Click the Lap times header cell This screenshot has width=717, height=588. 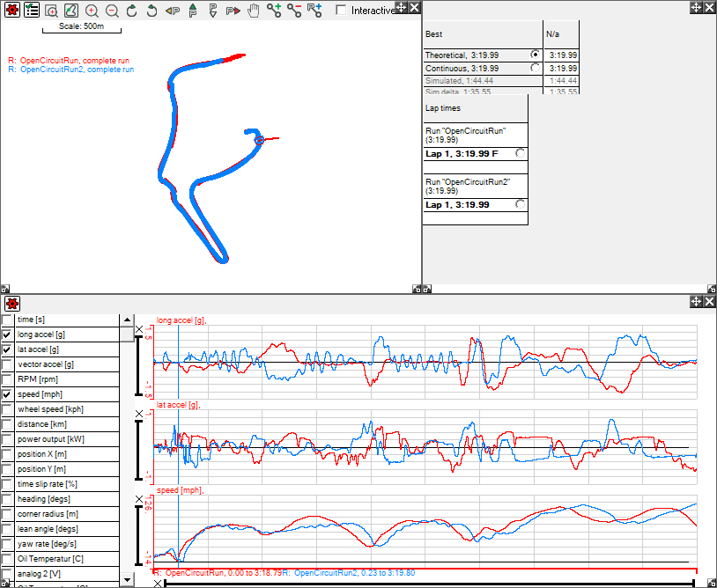click(x=476, y=108)
